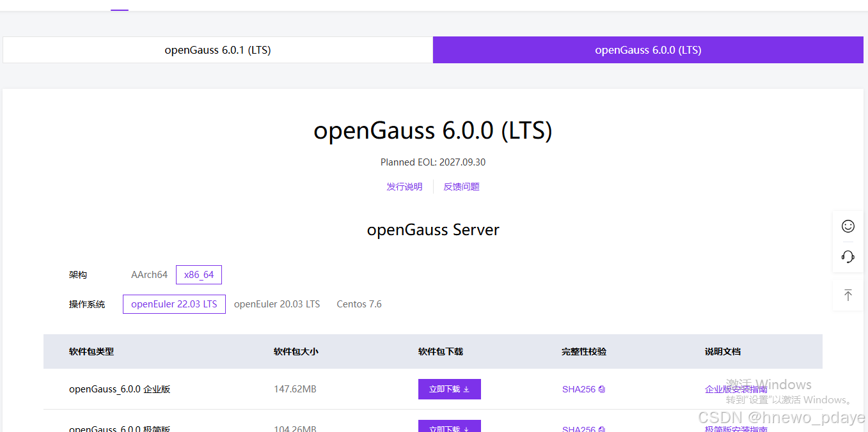The image size is (868, 432).
Task: Select openEuler 22.03 LTS operating system
Action: click(174, 304)
